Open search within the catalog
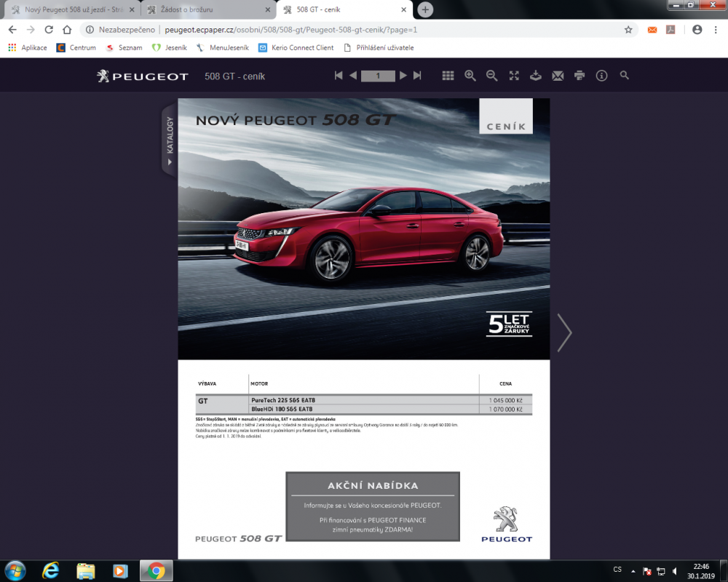This screenshot has height=582, width=728. [625, 75]
